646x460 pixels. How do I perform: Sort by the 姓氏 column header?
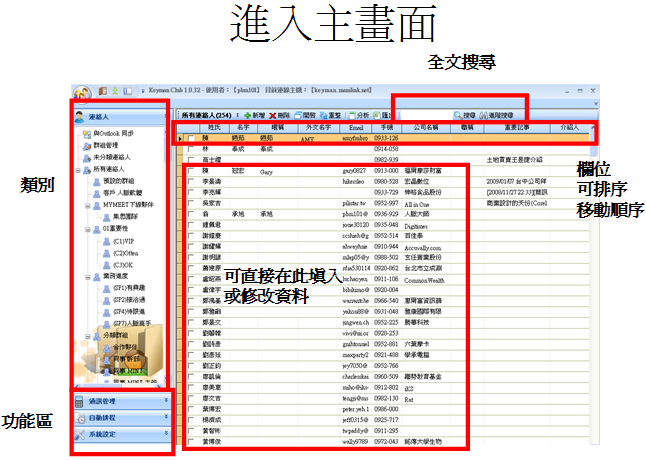tap(214, 128)
